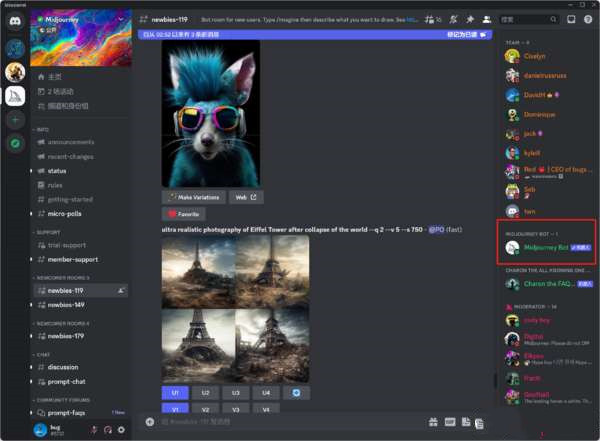Toggle channel notification mute bell in header

(x=453, y=19)
